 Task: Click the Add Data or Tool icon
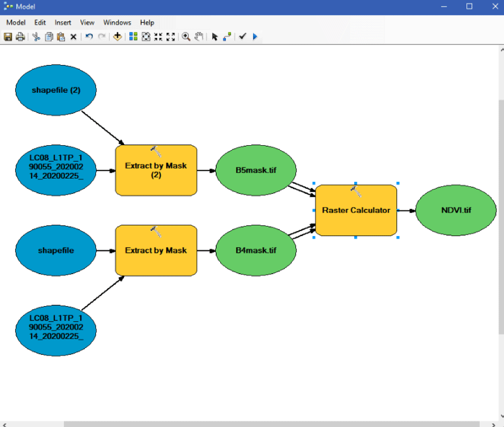pyautogui.click(x=117, y=37)
